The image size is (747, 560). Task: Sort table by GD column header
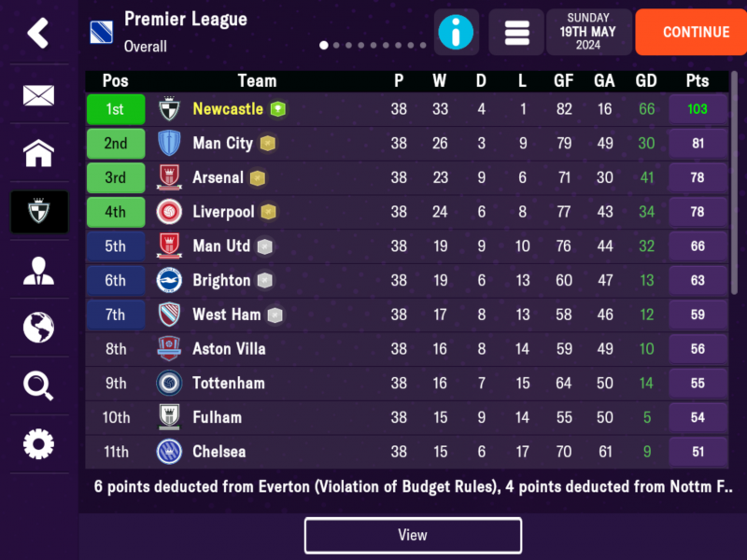click(646, 81)
